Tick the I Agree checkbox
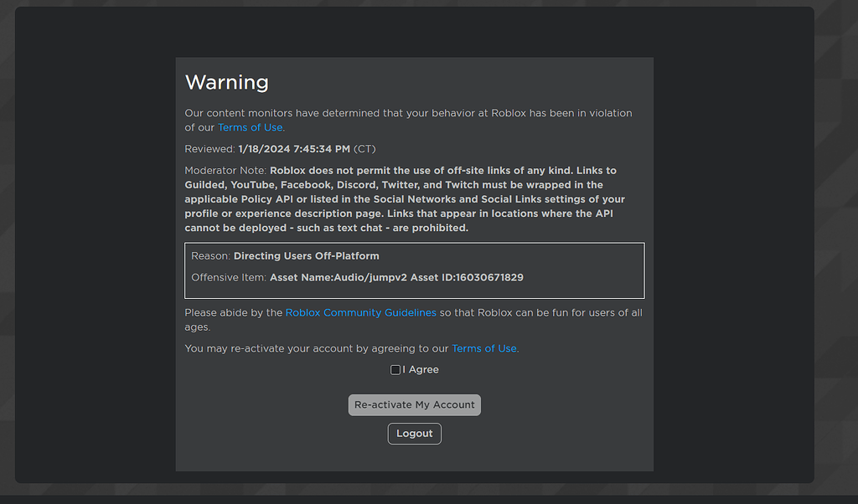Image resolution: width=858 pixels, height=504 pixels. pos(395,370)
